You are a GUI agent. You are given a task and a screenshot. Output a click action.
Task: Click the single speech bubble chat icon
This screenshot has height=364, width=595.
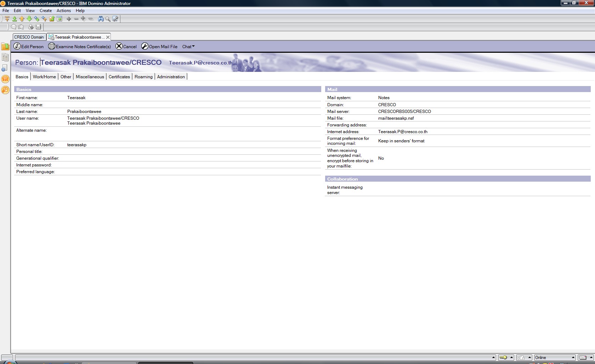coord(14,27)
